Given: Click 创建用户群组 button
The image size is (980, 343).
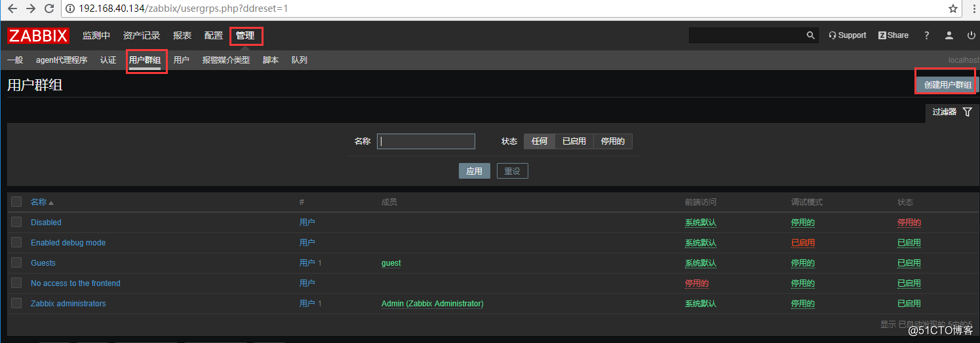Looking at the screenshot, I should 948,85.
